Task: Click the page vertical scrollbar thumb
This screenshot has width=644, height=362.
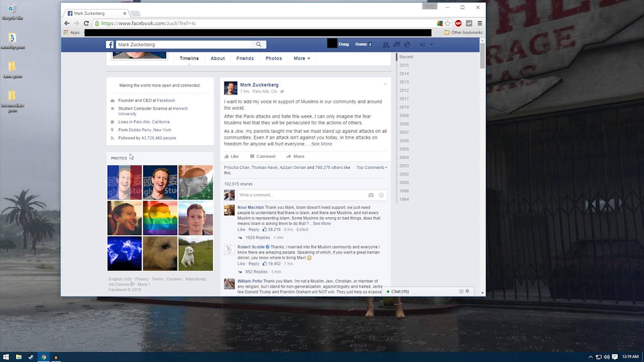Action: (482, 55)
